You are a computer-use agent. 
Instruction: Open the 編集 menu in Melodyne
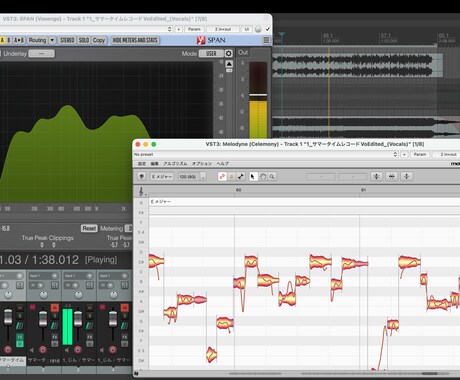[x=154, y=164]
